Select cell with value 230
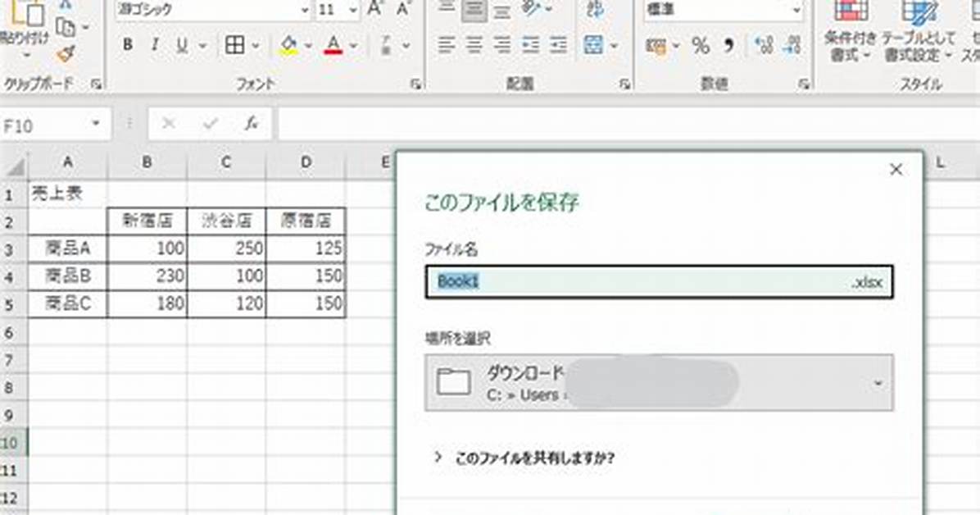This screenshot has height=515, width=980. pyautogui.click(x=147, y=276)
